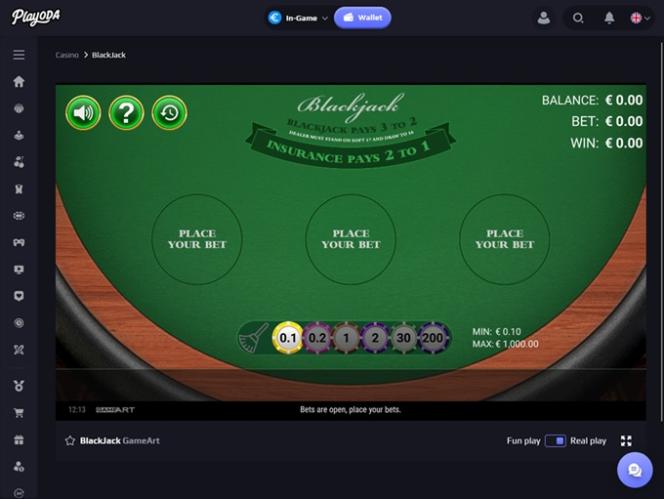Open the search magnifier icon

578,18
